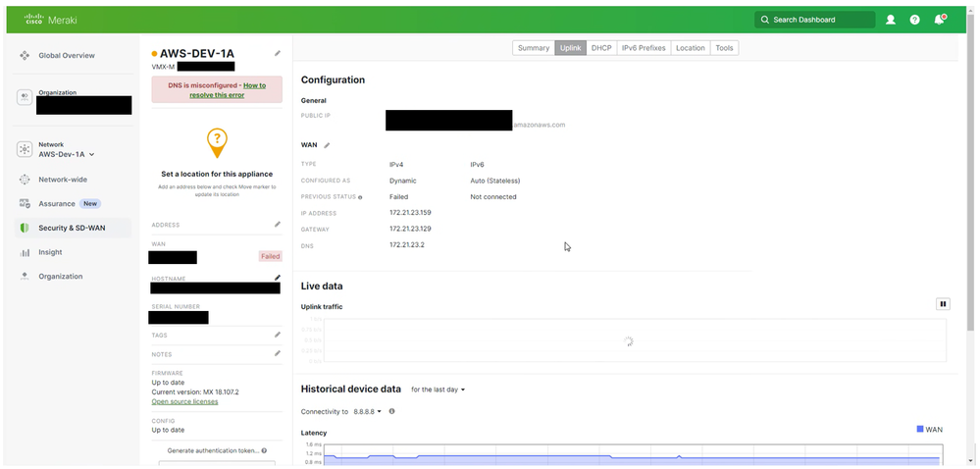Click 'How to resolve this error' link

tap(228, 90)
